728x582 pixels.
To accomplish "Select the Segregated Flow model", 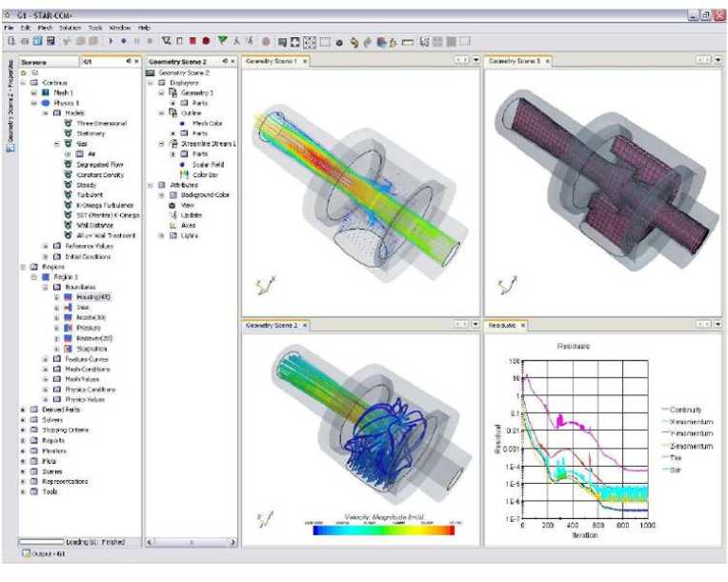I will [x=100, y=164].
